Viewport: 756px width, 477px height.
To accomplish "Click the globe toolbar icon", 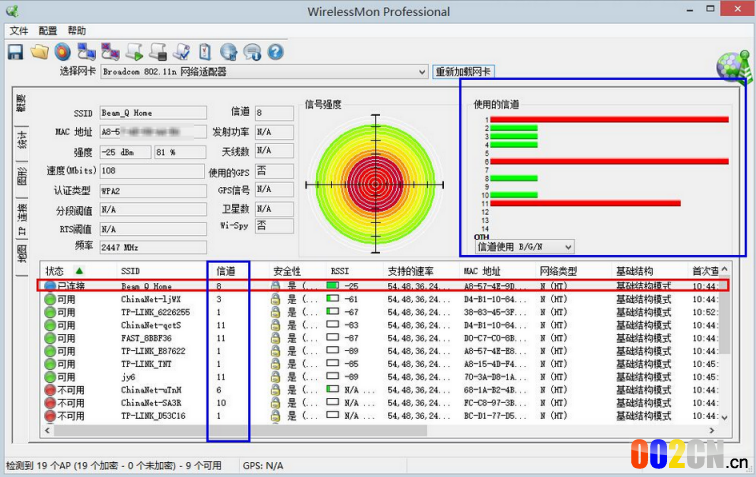I will (x=229, y=52).
